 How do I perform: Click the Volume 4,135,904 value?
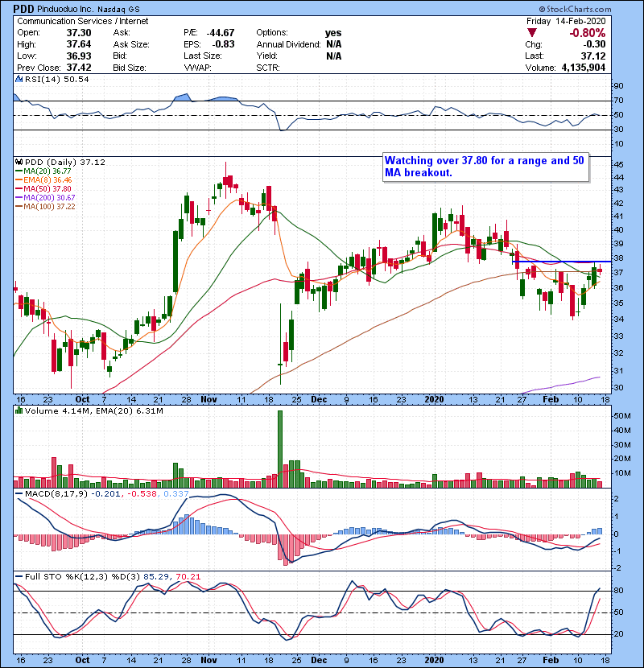coord(583,68)
